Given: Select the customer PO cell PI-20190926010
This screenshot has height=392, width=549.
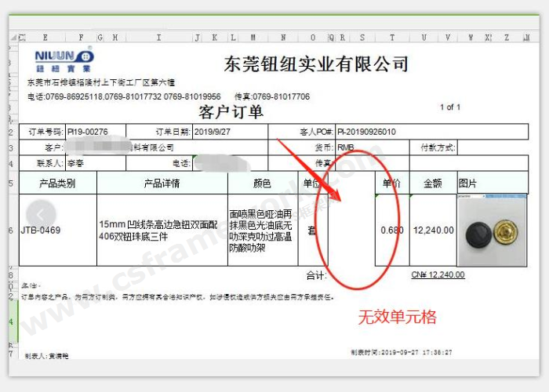Looking at the screenshot, I should coord(366,132).
